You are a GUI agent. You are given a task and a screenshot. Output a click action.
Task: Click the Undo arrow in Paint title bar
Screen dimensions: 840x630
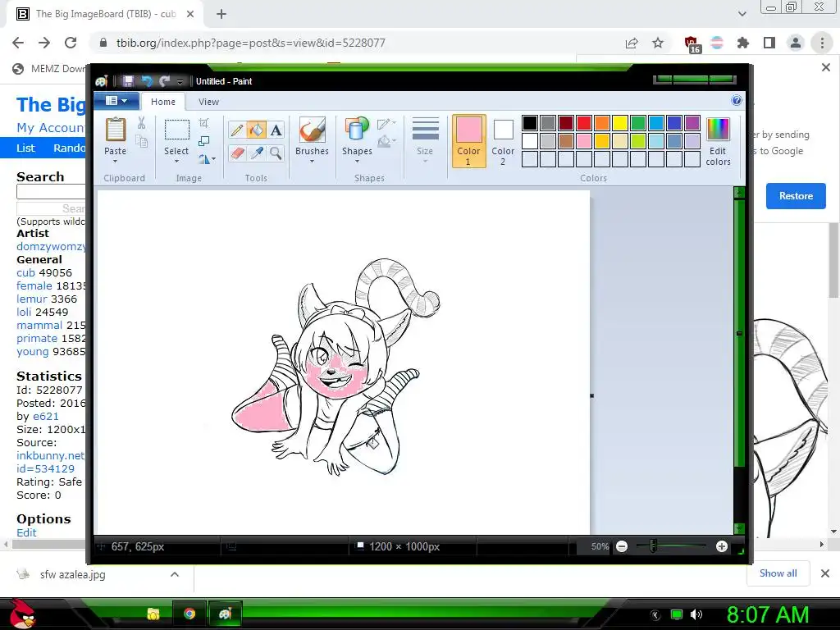tap(147, 81)
